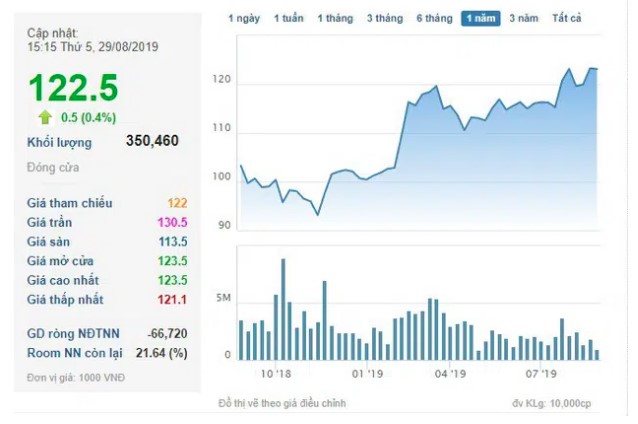This screenshot has width=638, height=424.
Task: Click the active "1 năm" tab
Action: coord(481,19)
